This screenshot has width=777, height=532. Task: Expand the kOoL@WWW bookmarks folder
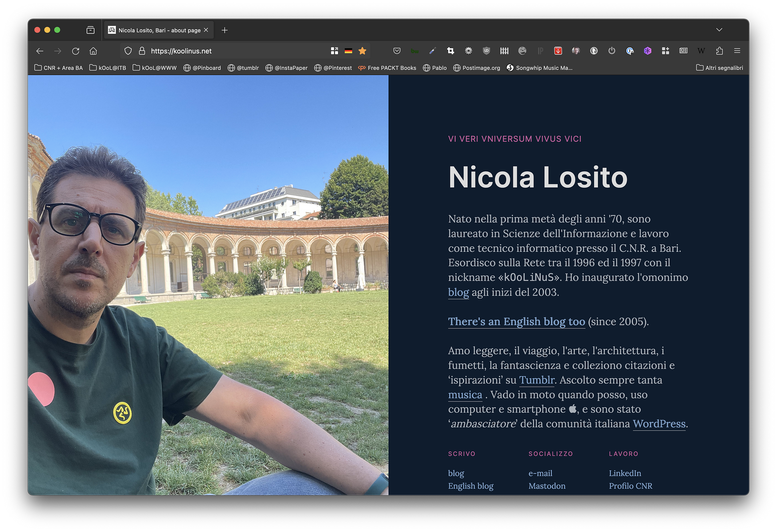(155, 68)
